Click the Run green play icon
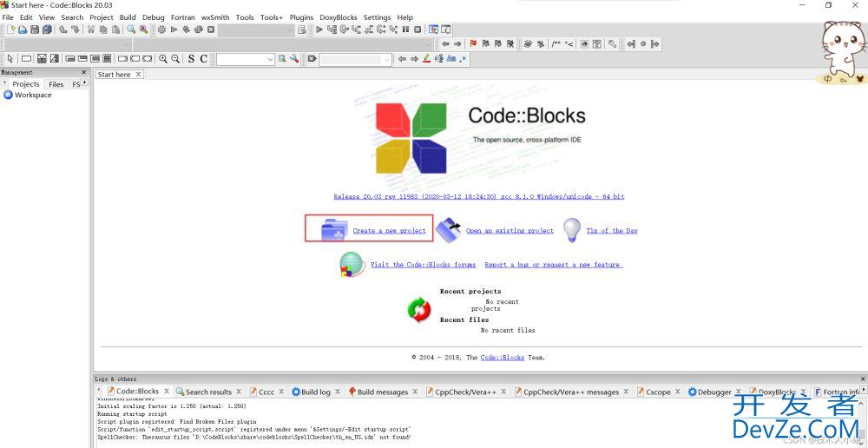This screenshot has width=868, height=448. (174, 30)
